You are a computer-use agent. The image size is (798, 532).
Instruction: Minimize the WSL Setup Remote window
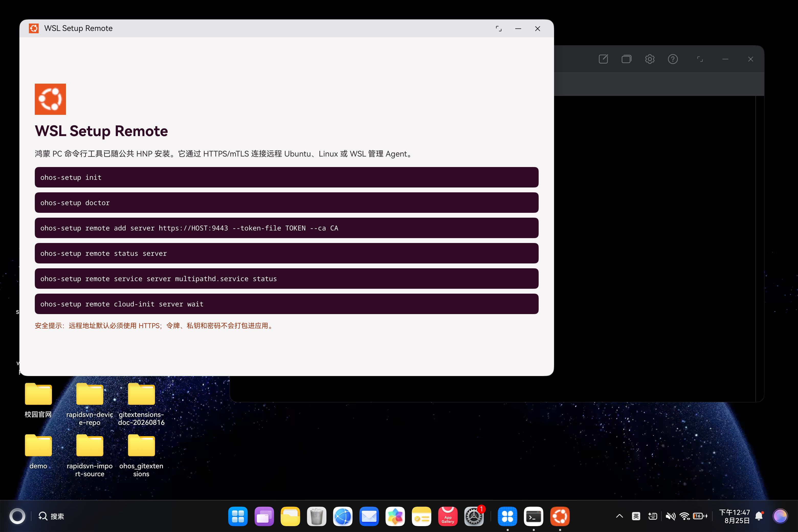[518, 28]
